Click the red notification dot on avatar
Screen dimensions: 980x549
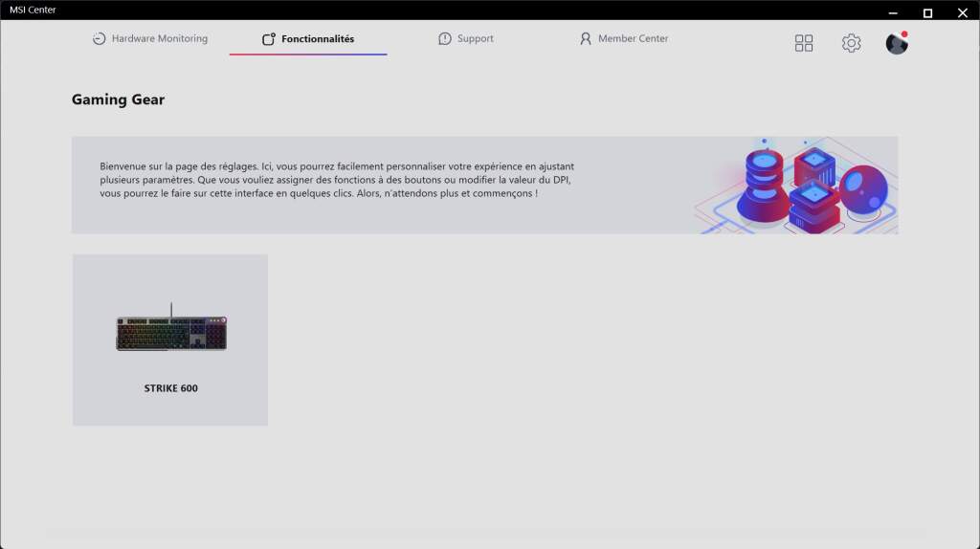click(904, 34)
